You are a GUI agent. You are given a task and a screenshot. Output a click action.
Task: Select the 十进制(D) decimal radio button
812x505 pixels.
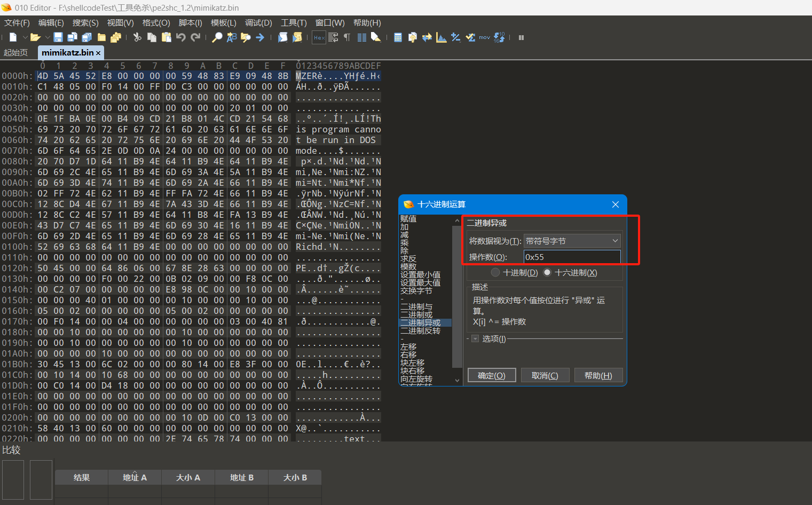click(495, 273)
